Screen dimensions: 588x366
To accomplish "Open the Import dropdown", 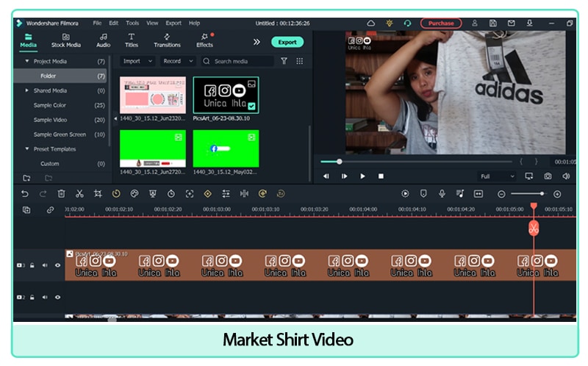I will click(137, 61).
